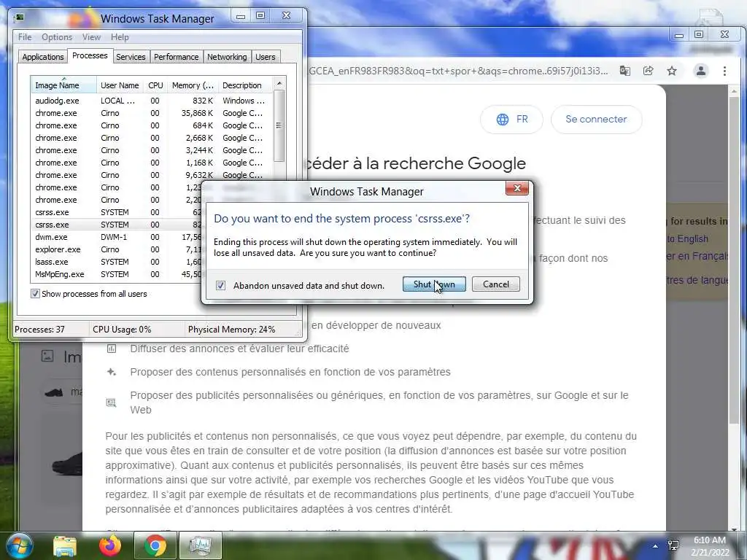Click the taskbar clock showing 6:10 AM
747x560 pixels.
click(710, 546)
